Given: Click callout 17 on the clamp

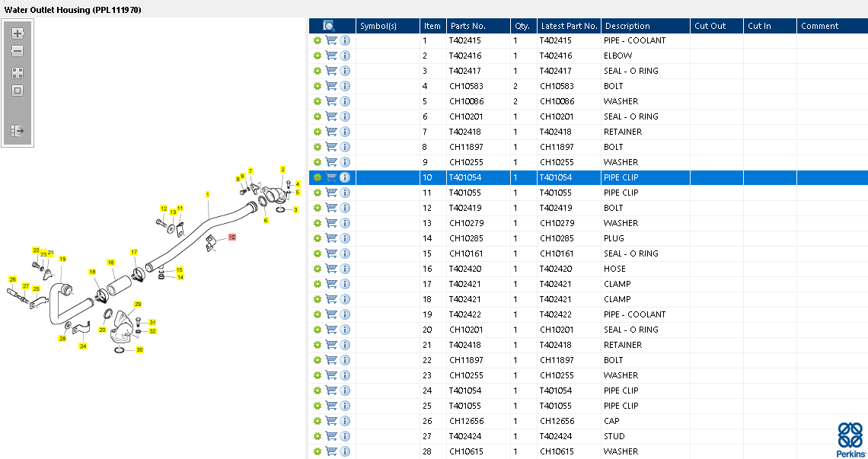Looking at the screenshot, I should pyautogui.click(x=134, y=252).
